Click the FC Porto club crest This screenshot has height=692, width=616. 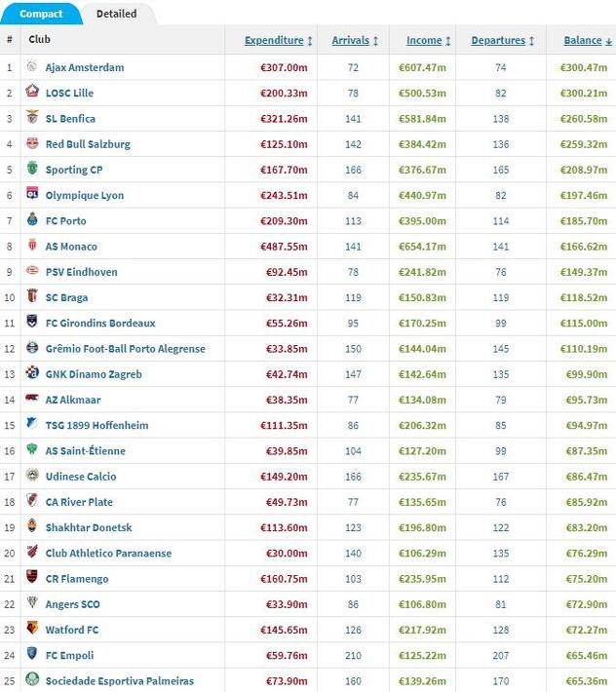(32, 219)
